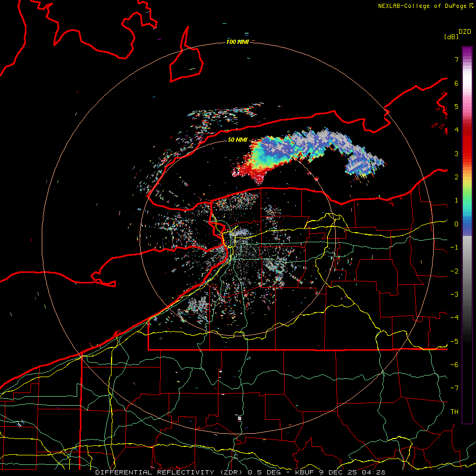
Task: Select the 4 dB scale value
Action: 456,130
